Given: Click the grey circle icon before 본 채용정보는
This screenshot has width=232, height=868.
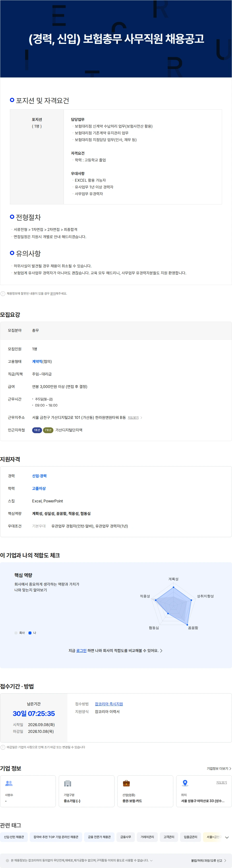Looking at the screenshot, I should click(x=7, y=860).
